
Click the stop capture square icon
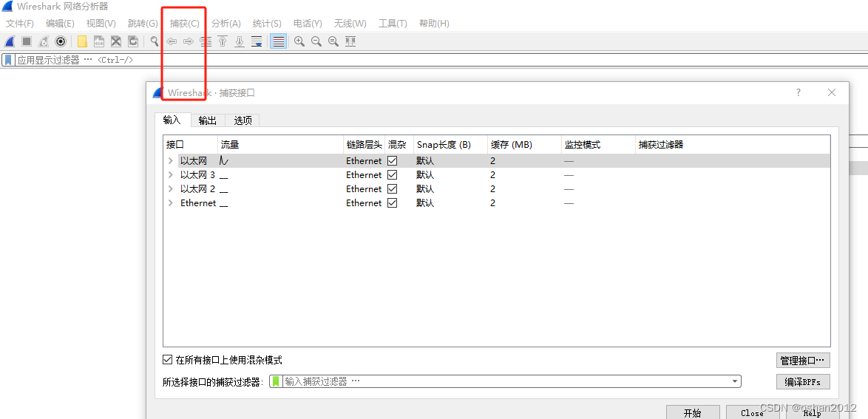tap(26, 41)
